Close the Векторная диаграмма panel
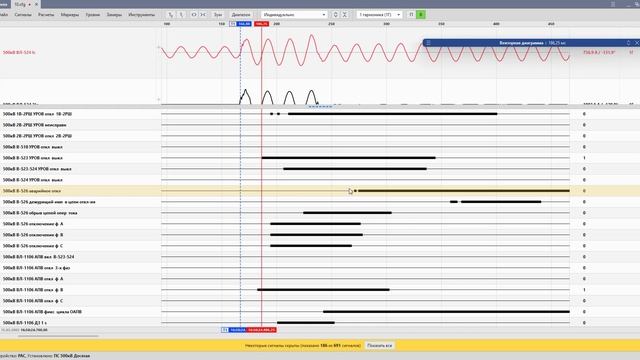The image size is (640, 360). (637, 43)
